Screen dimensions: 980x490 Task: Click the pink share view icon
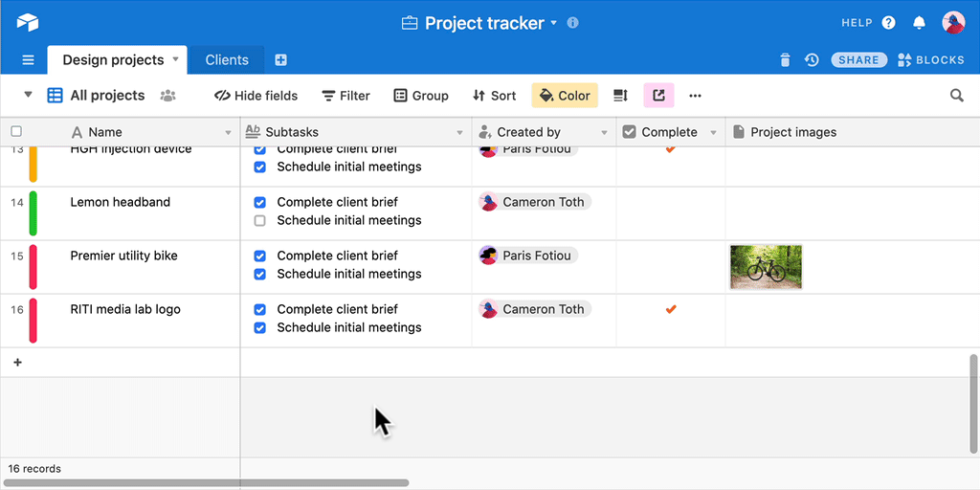[658, 96]
